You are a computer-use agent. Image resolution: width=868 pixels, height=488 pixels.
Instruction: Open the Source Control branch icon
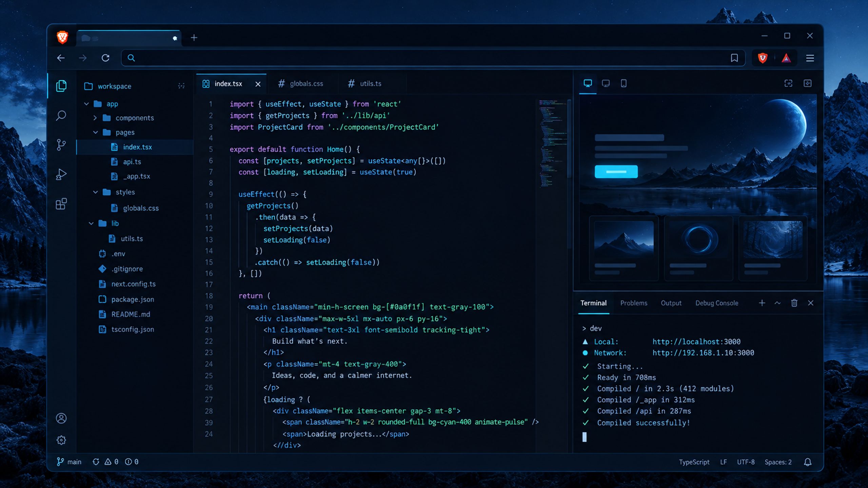pos(61,145)
